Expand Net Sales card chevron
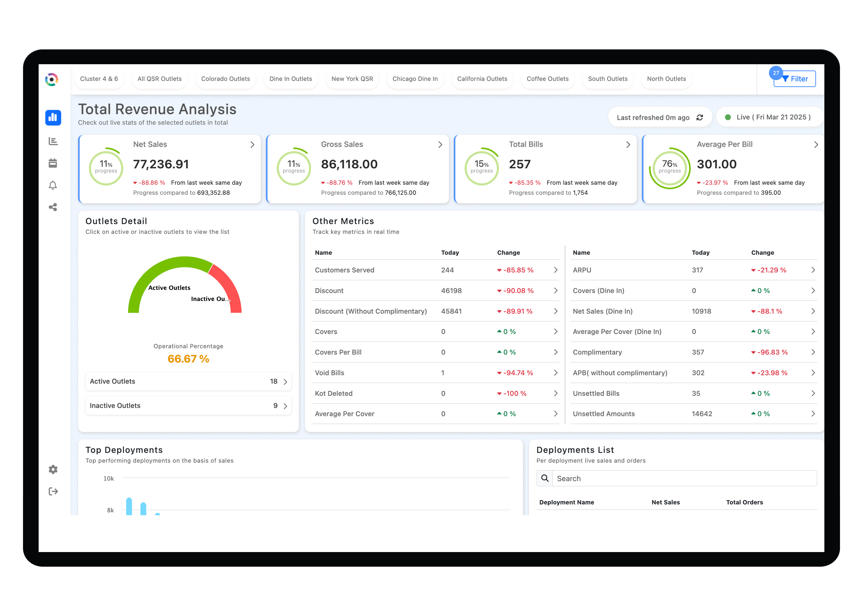The height and width of the screenshot is (616, 863). click(x=252, y=145)
